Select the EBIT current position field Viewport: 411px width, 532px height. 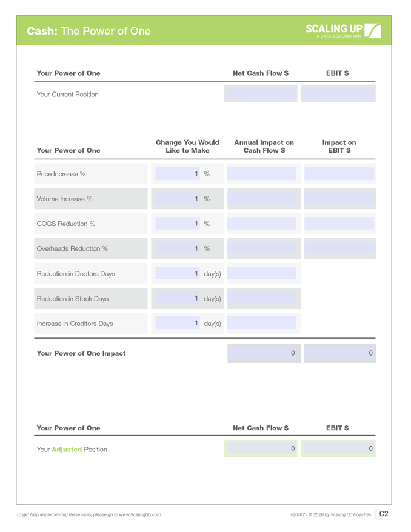[x=338, y=93]
